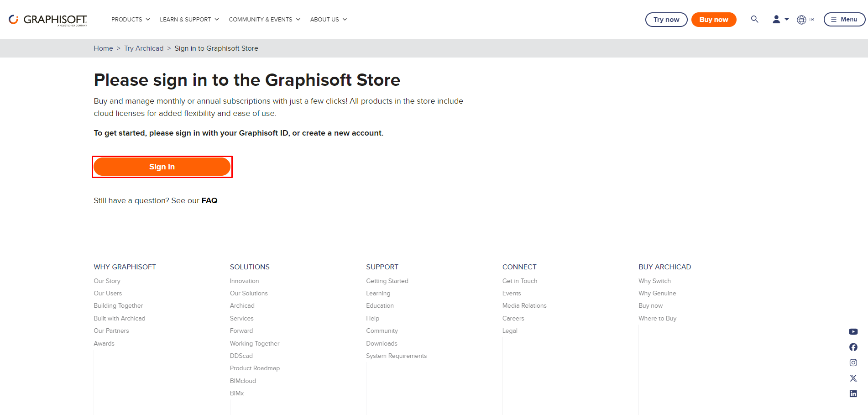The width and height of the screenshot is (868, 415).
Task: Open Why Genuine link
Action: tap(657, 293)
